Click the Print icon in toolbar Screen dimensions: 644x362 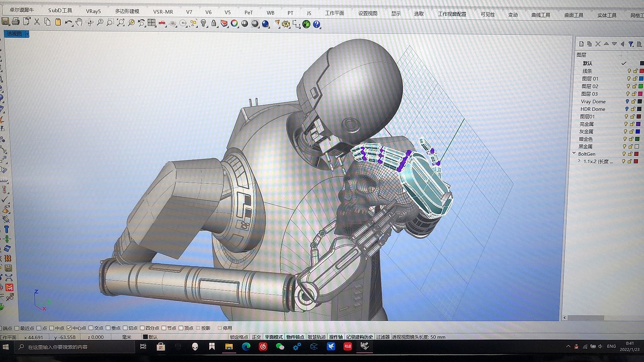click(16, 22)
